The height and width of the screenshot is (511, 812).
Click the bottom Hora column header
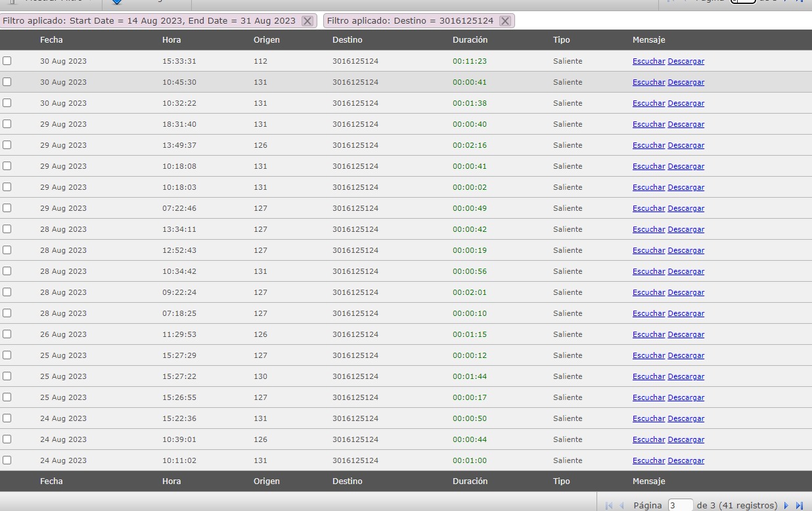171,481
